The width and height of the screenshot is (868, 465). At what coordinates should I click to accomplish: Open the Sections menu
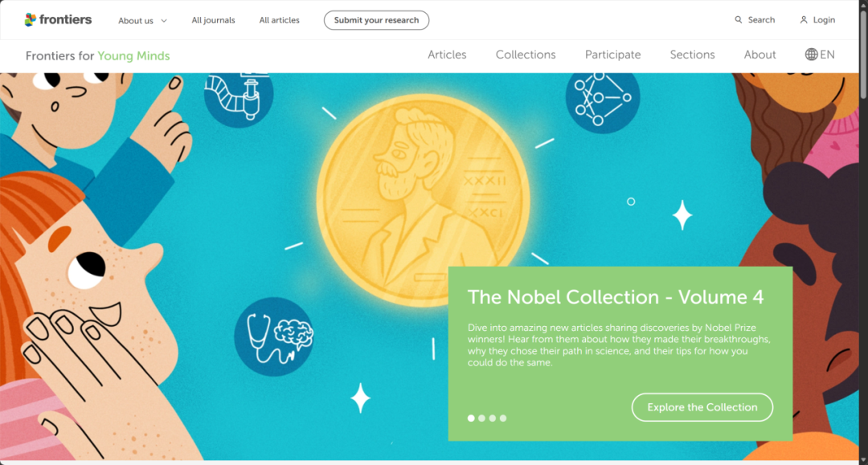[x=692, y=55]
